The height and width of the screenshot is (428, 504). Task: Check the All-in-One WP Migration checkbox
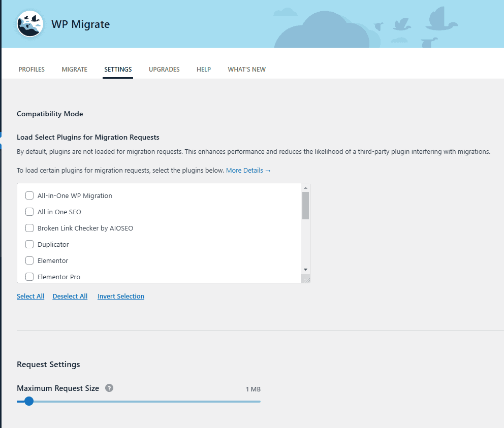[x=29, y=195]
